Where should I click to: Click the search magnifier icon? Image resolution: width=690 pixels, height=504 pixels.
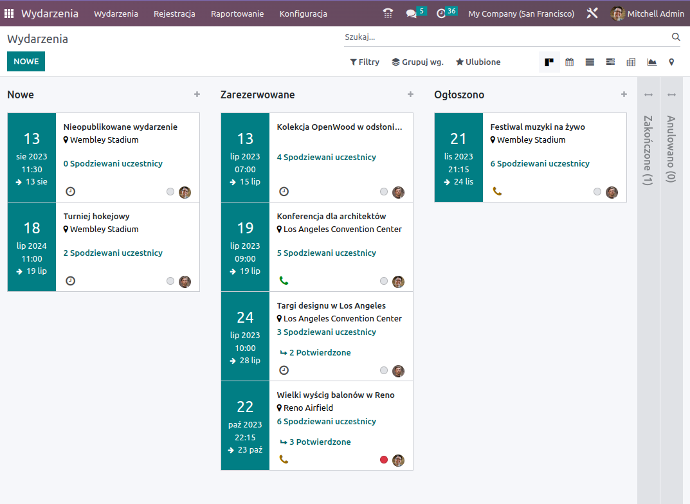point(675,37)
